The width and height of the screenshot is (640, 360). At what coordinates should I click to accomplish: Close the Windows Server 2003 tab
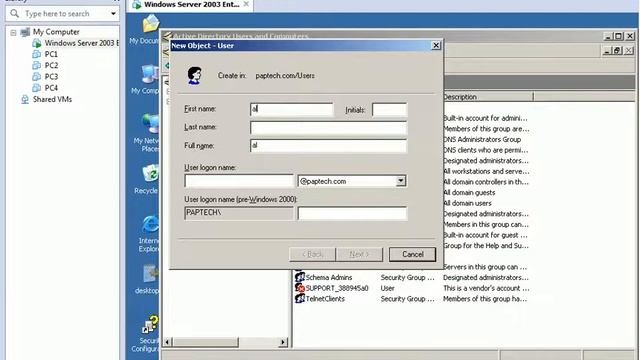(246, 4)
